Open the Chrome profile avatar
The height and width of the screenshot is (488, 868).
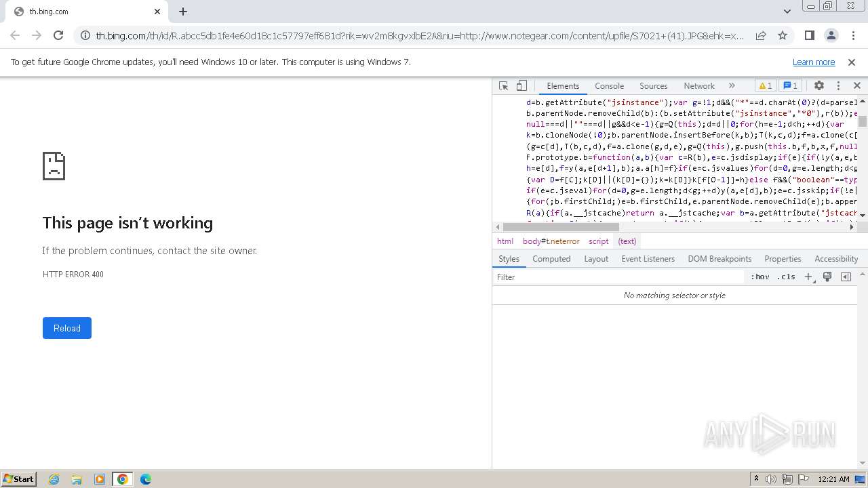pyautogui.click(x=831, y=36)
